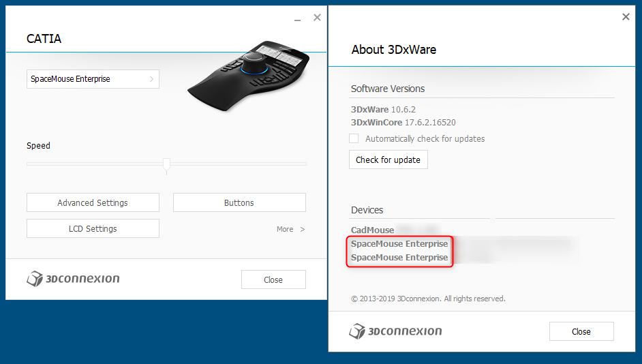
Task: Select the second SpaceMouse Enterprise device entry
Action: pyautogui.click(x=399, y=257)
